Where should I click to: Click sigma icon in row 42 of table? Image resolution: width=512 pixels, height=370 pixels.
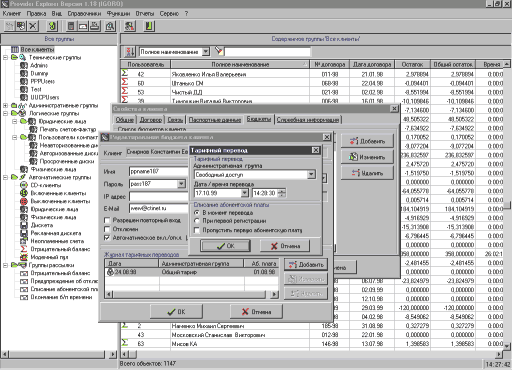(x=125, y=73)
